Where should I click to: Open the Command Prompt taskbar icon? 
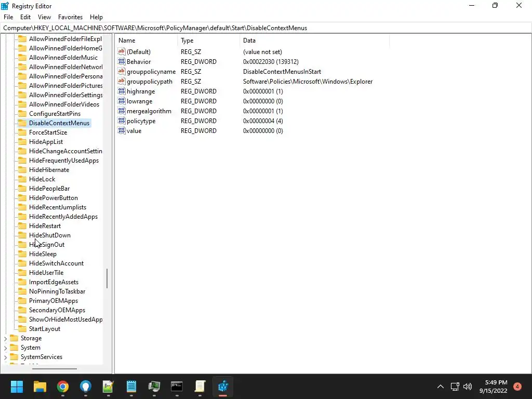(177, 387)
